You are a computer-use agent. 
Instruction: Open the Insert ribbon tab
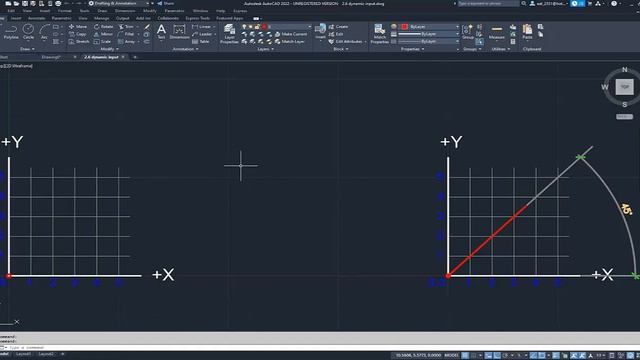[x=16, y=18]
